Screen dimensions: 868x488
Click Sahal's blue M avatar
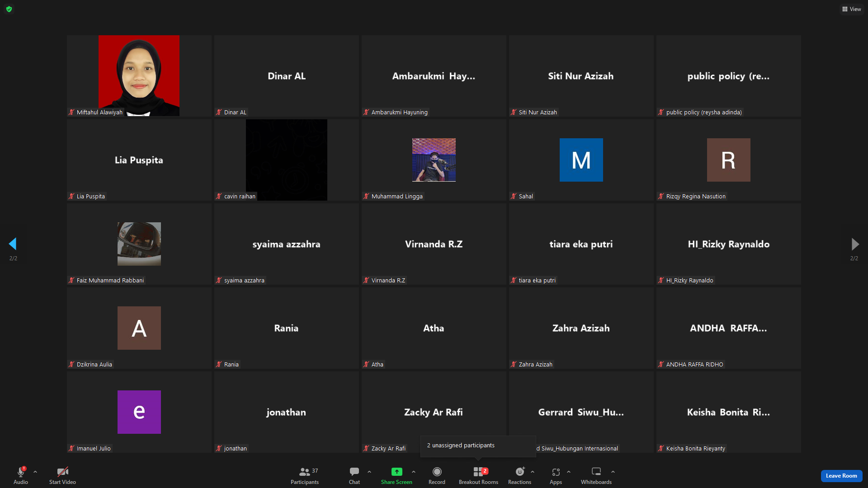tap(581, 160)
